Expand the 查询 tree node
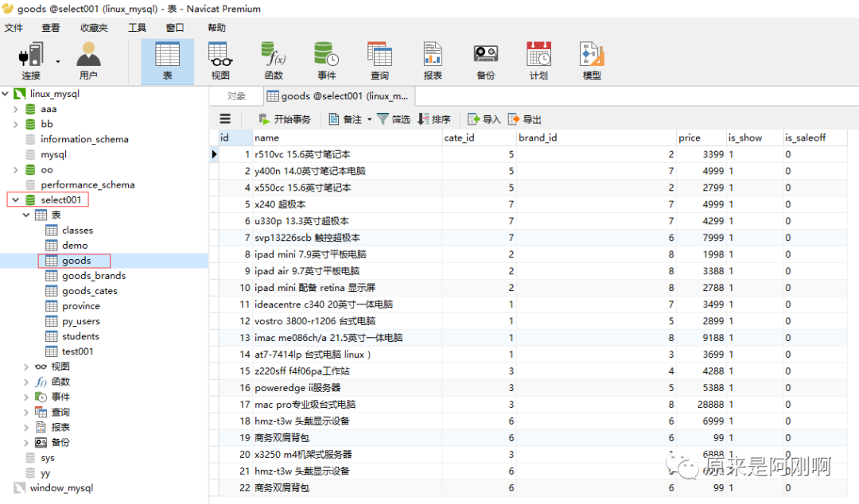The width and height of the screenshot is (859, 504). click(x=26, y=412)
